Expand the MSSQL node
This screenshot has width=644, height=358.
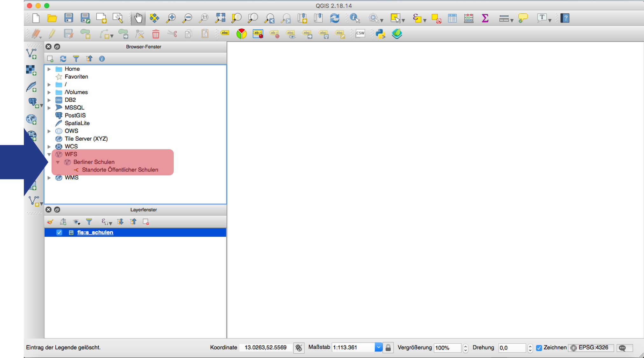[49, 108]
